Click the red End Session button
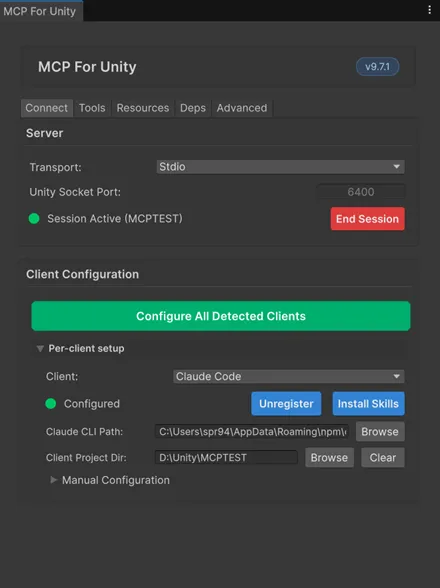This screenshot has width=440, height=588. [368, 219]
